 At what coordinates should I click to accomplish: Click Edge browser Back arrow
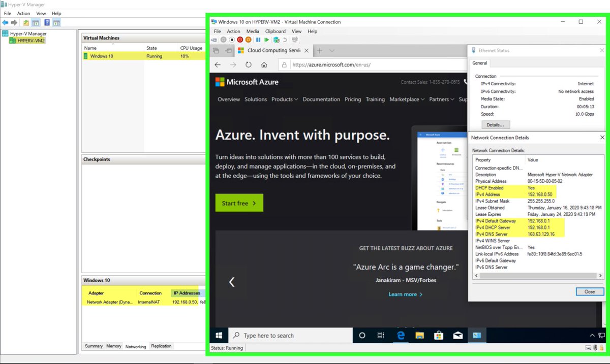(x=218, y=65)
